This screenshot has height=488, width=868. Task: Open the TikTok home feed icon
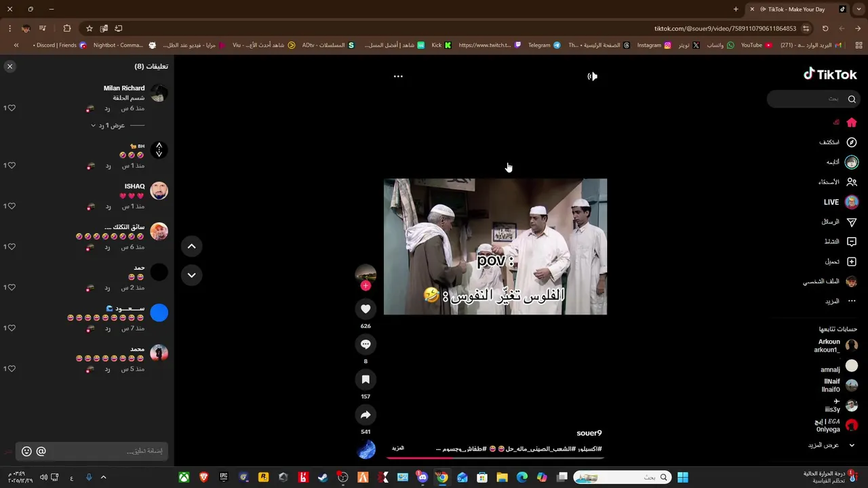pos(852,123)
